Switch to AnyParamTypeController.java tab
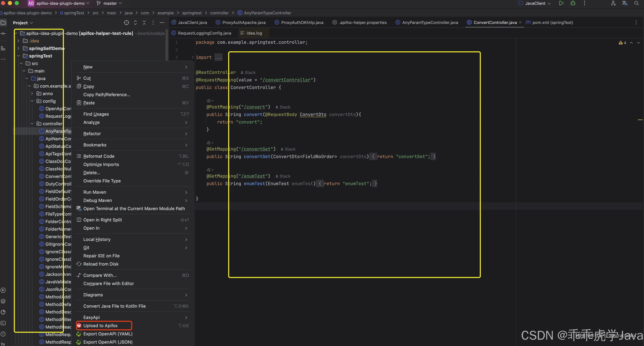This screenshot has width=644, height=346. pos(430,23)
